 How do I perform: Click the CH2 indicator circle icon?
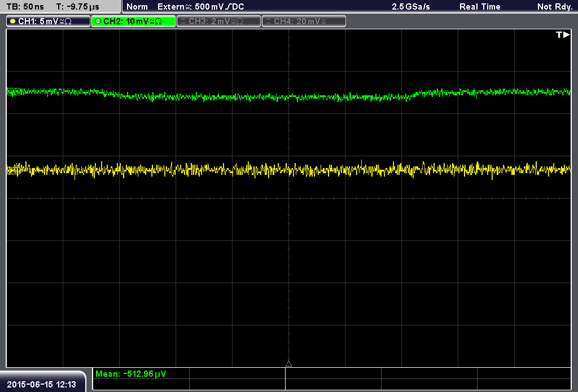(98, 21)
